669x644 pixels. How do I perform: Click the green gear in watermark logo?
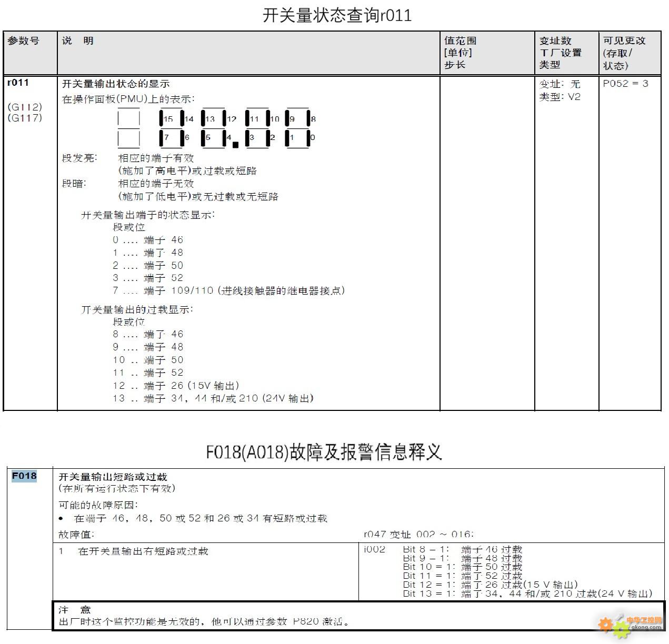[x=621, y=630]
